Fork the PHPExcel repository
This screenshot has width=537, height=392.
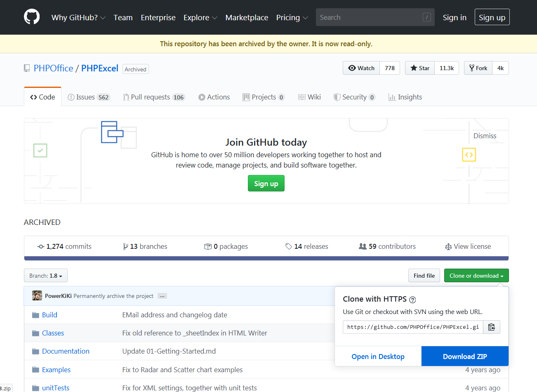pyautogui.click(x=478, y=68)
